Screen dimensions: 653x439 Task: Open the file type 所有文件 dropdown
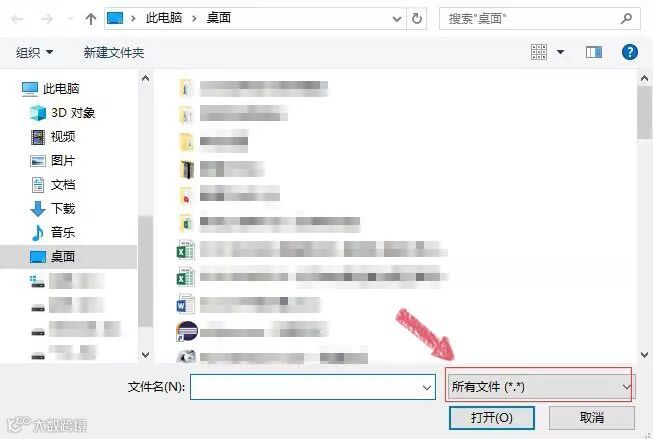click(x=540, y=387)
